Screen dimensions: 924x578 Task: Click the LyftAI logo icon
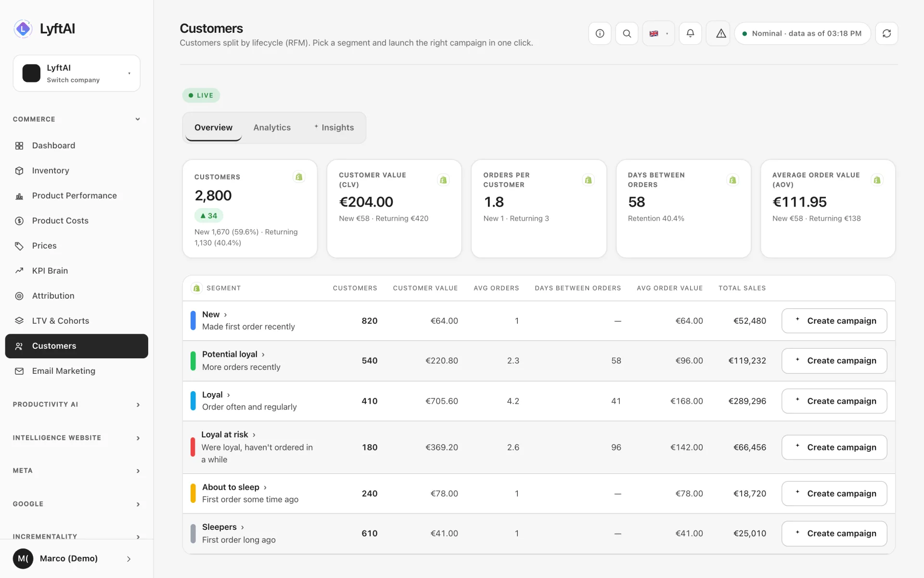23,29
